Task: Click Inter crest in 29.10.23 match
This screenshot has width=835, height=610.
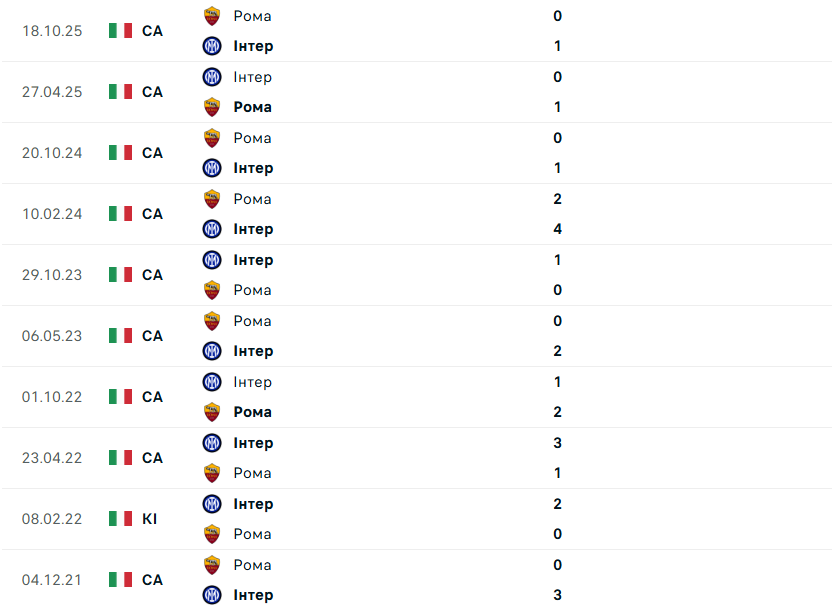Action: point(211,260)
